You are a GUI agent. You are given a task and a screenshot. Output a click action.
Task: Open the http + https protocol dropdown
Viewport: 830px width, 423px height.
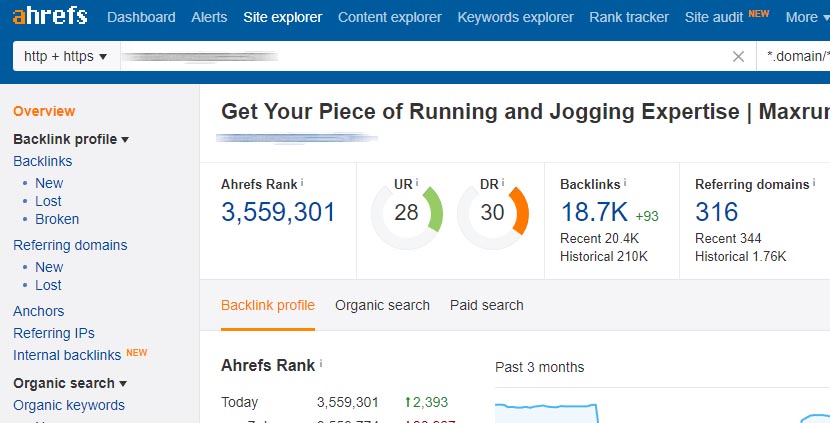pos(65,56)
